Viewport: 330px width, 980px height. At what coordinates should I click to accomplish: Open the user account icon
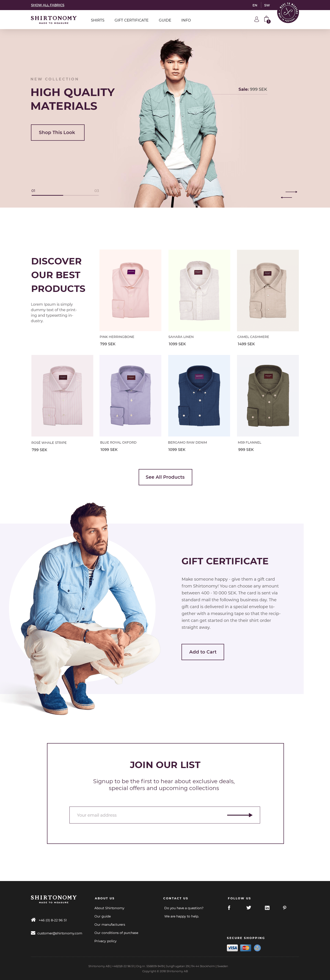pos(256,19)
